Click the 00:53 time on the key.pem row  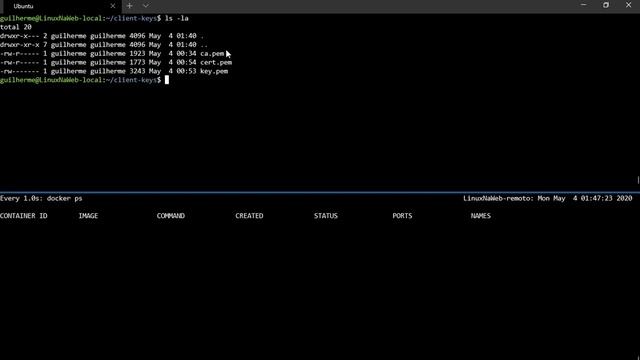pos(186,71)
